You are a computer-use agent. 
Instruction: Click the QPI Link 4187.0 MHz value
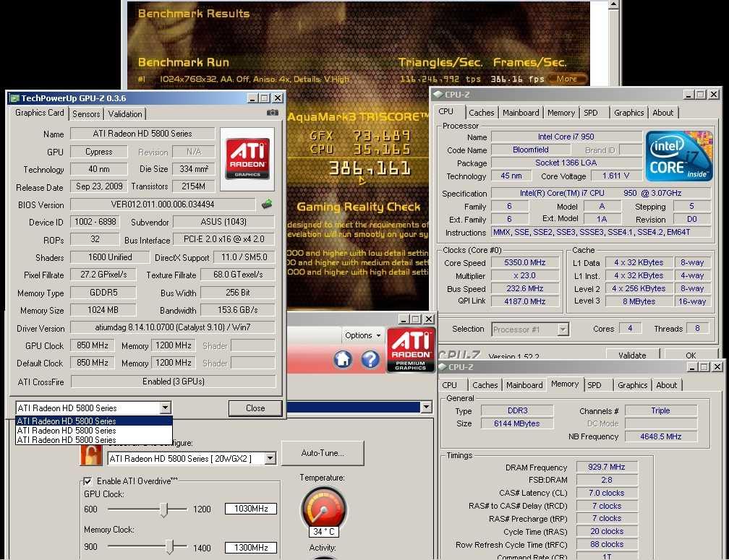[524, 301]
